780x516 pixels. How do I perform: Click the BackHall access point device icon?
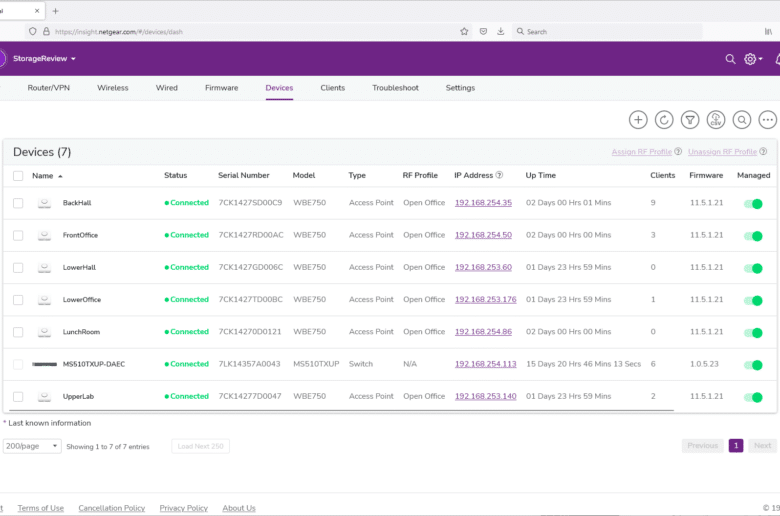click(x=44, y=203)
